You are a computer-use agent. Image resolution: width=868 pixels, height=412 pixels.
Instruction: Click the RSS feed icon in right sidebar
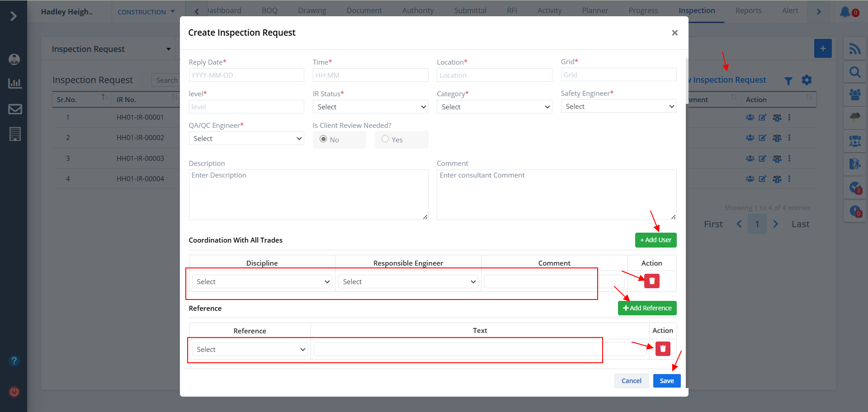coord(854,49)
